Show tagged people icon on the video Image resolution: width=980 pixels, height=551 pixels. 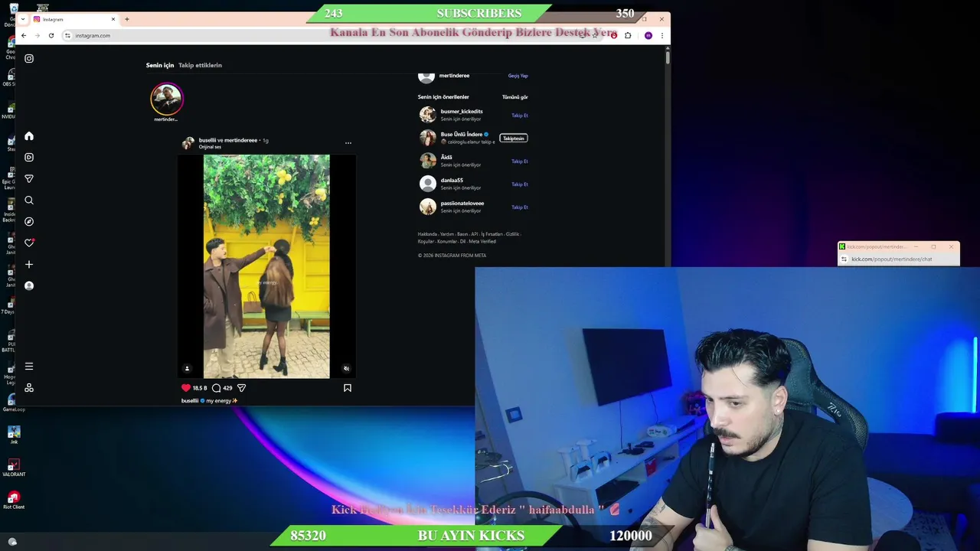point(187,368)
